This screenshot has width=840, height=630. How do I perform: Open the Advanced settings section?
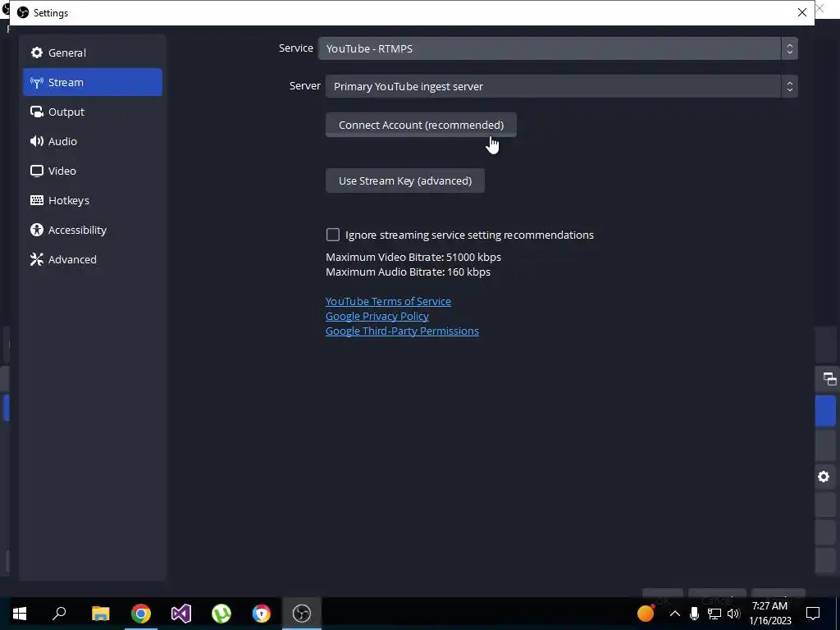[x=92, y=258]
